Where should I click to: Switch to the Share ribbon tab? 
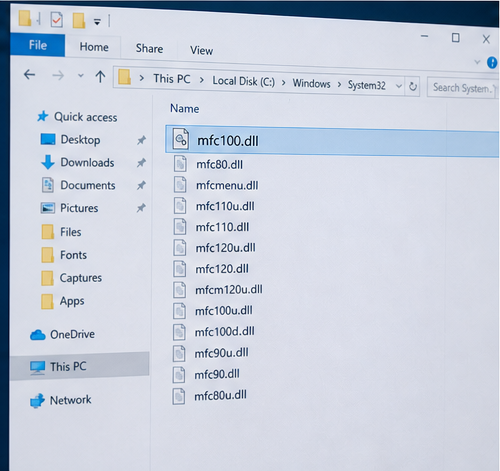[149, 49]
